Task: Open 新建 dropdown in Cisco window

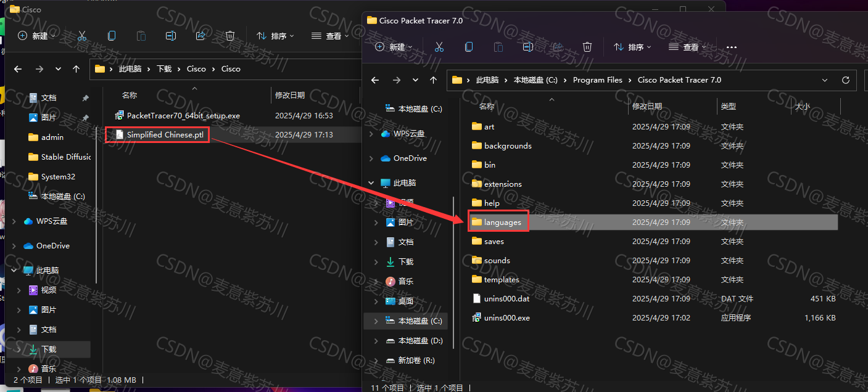Action: click(36, 36)
